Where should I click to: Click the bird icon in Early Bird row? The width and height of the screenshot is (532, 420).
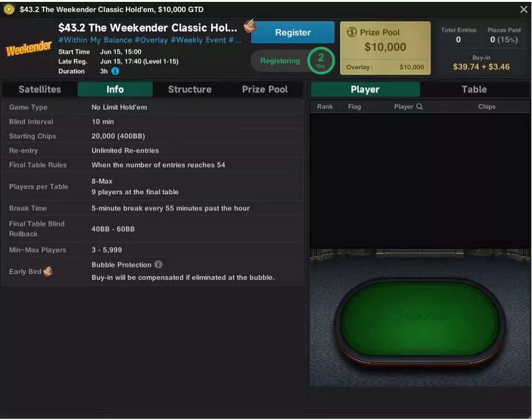(48, 271)
